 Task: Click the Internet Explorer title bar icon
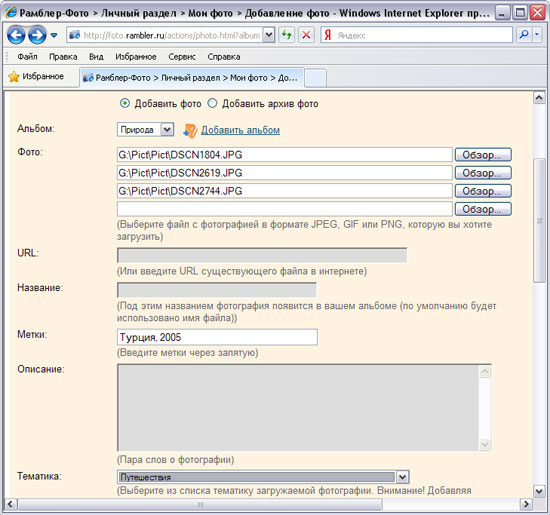point(11,13)
